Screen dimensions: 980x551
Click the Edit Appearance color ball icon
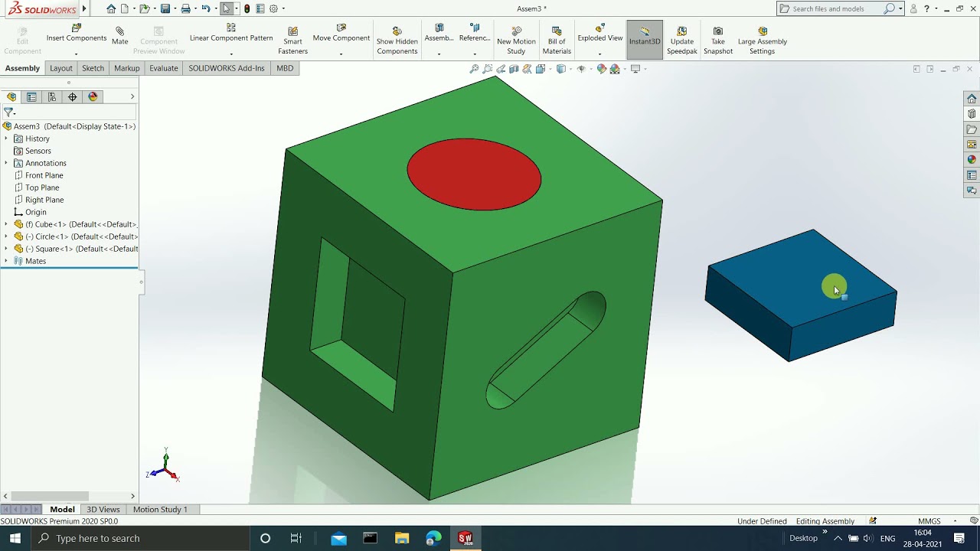[x=602, y=69]
